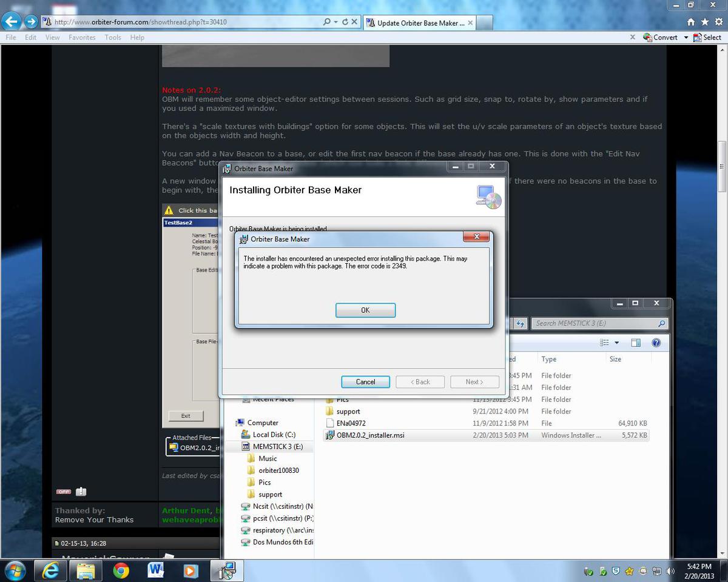Toggle the Explorer preview pane icon
Screen dimensions: 728x582
[636, 343]
